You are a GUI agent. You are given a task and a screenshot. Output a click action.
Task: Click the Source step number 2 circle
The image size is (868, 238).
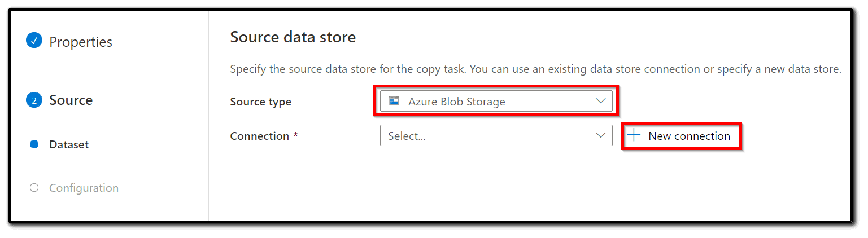34,100
